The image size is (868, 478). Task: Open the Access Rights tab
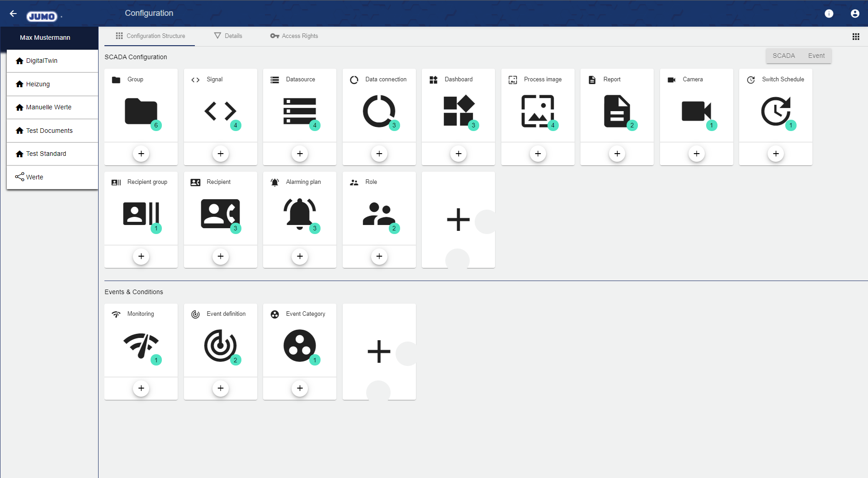click(294, 36)
